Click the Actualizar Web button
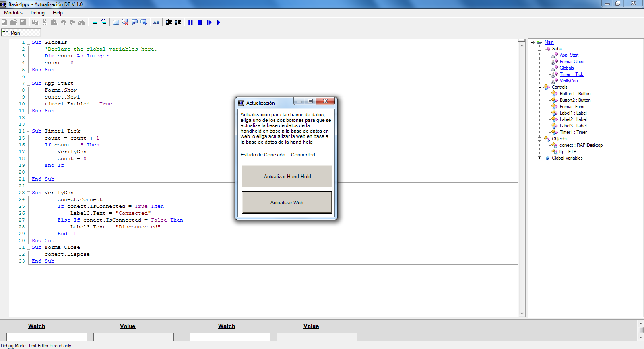 tap(287, 202)
